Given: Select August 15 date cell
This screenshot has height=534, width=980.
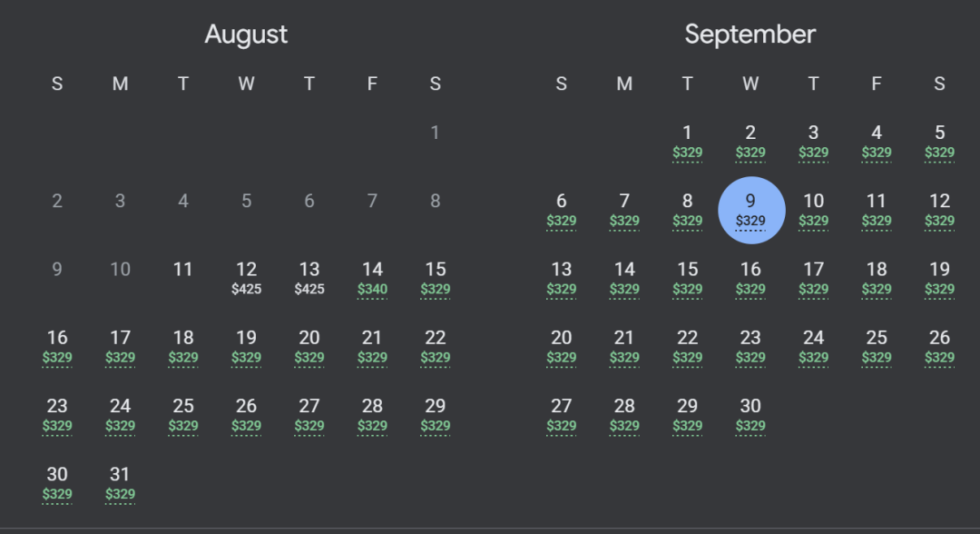Looking at the screenshot, I should click(x=436, y=278).
